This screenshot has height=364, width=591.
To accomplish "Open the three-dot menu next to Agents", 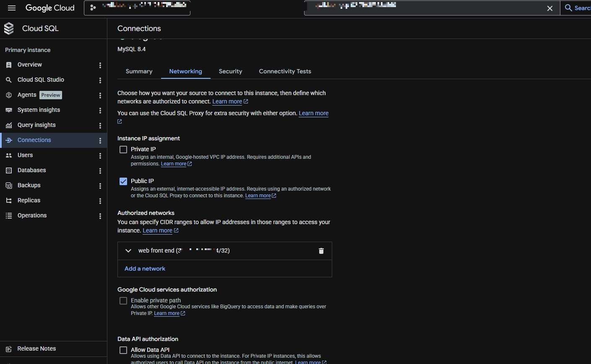I will [x=100, y=95].
